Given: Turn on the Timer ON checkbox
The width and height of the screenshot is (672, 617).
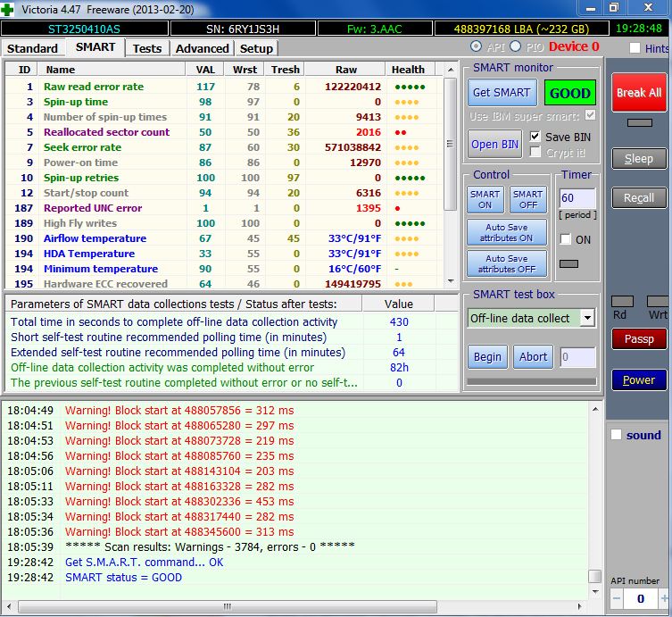Looking at the screenshot, I should coord(565,239).
